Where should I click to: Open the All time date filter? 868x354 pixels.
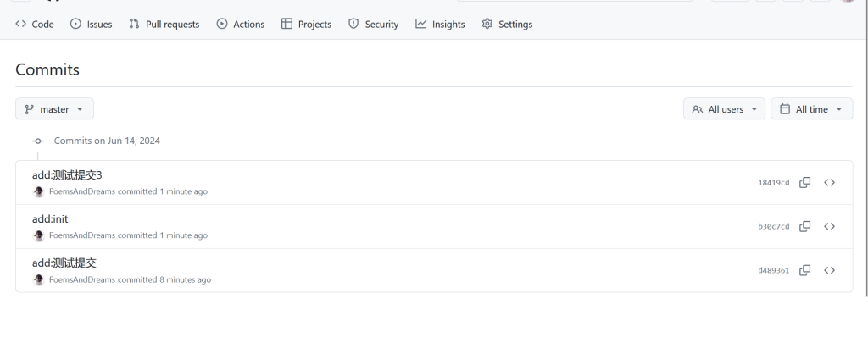pyautogui.click(x=811, y=109)
